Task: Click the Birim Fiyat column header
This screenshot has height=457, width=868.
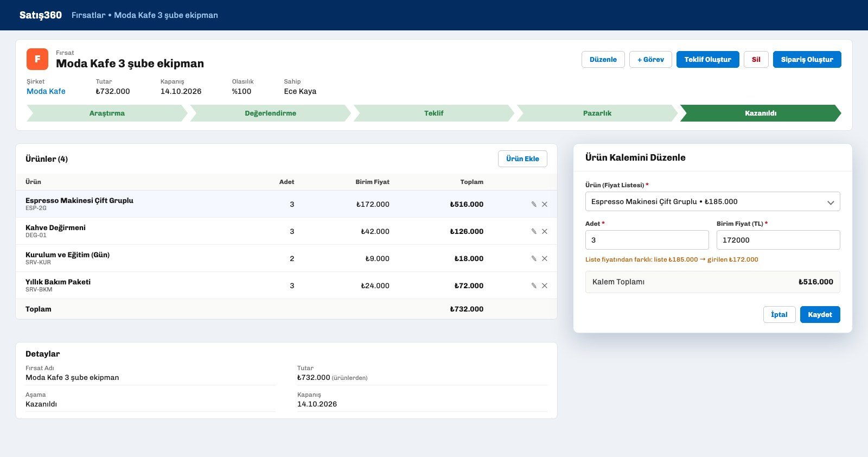Action: (372, 182)
